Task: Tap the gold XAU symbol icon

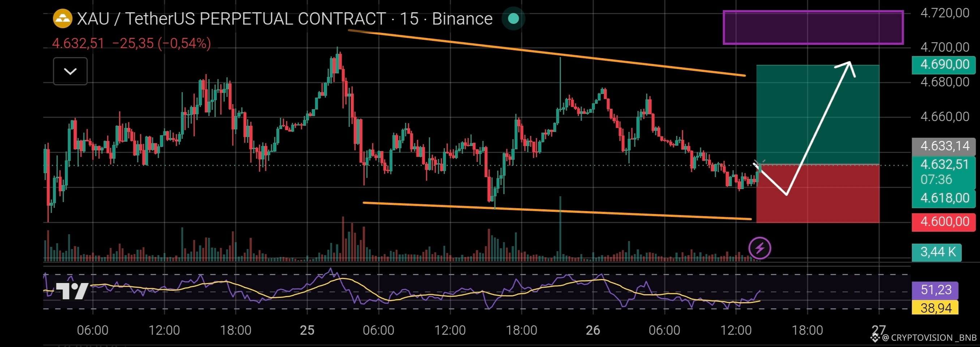Action: coord(63,19)
